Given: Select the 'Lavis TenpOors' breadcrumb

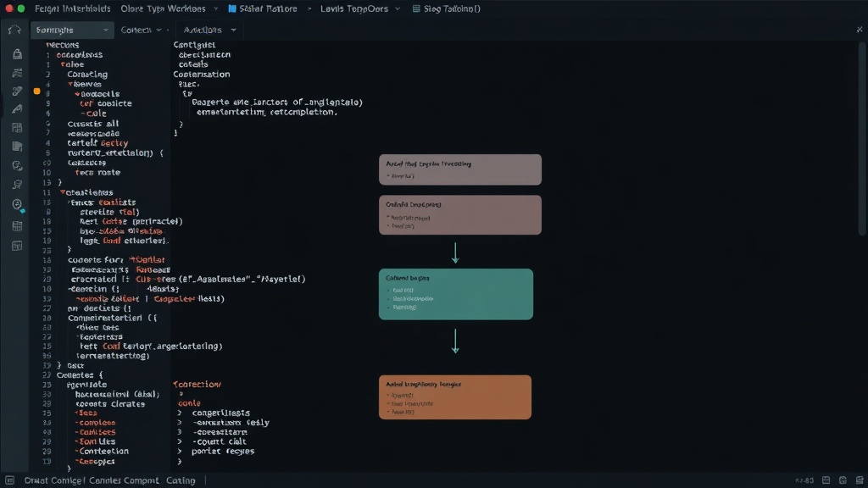Looking at the screenshot, I should point(354,8).
